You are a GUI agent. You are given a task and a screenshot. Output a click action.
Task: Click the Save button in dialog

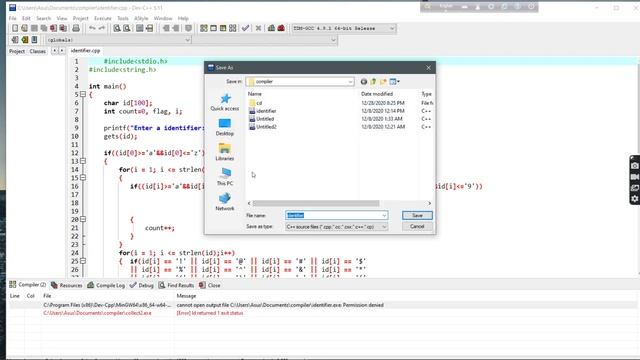pyautogui.click(x=417, y=215)
